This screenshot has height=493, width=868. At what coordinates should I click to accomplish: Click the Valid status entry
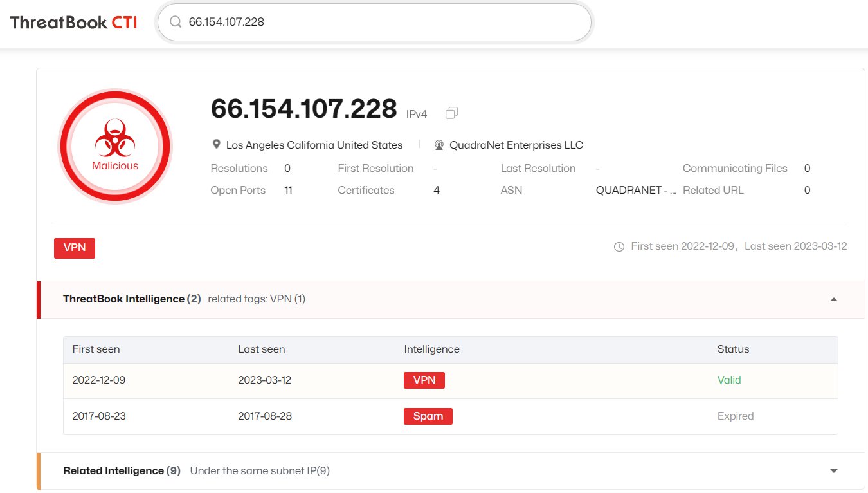(x=729, y=380)
